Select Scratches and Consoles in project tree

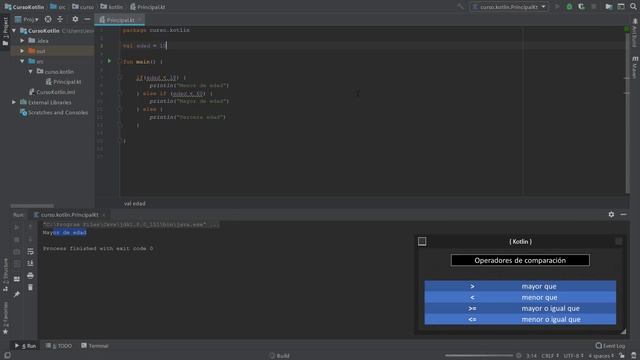click(54, 112)
